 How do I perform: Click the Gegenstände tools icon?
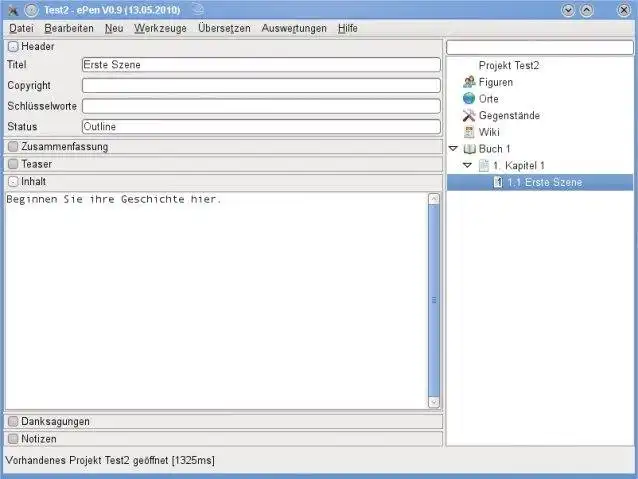point(469,115)
